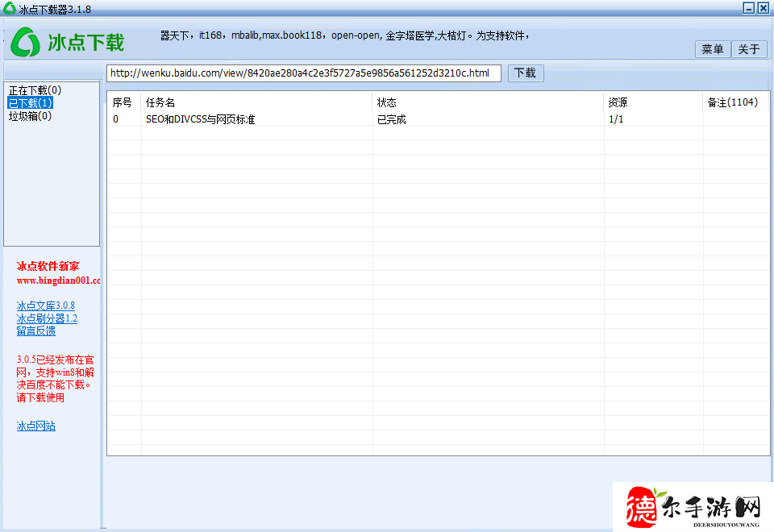
Task: Open the 菜单 menu button
Action: click(712, 49)
